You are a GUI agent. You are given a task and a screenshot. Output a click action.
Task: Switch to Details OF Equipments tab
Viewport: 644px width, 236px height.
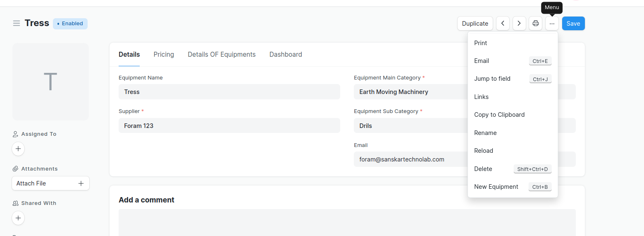click(222, 54)
